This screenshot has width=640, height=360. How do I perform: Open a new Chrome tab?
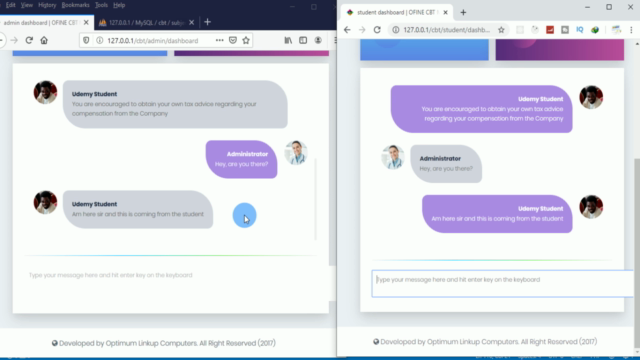coord(463,12)
